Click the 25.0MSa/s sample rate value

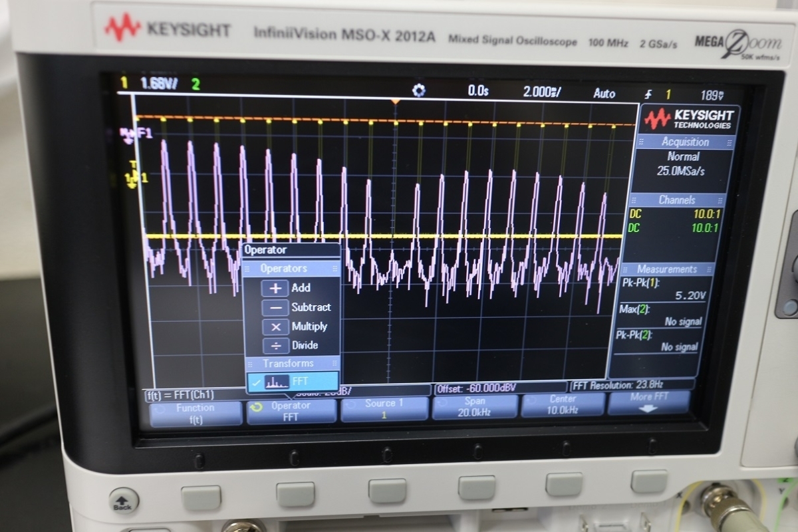click(682, 171)
